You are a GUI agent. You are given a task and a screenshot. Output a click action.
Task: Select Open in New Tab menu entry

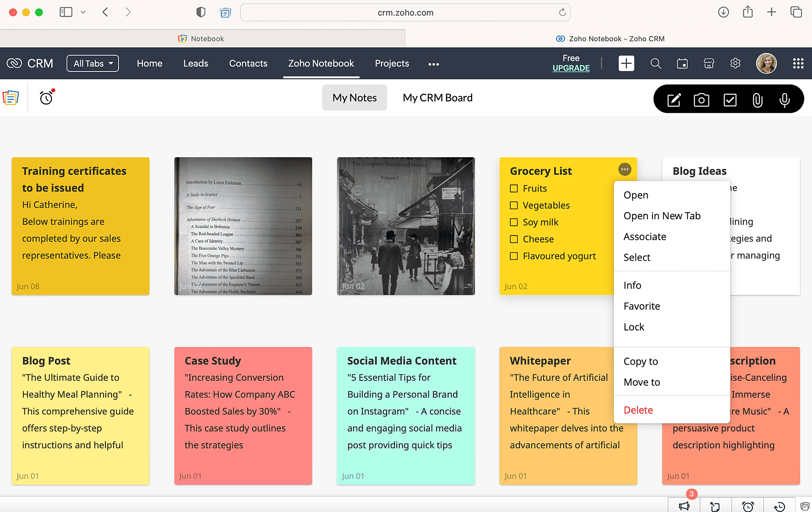click(x=662, y=216)
